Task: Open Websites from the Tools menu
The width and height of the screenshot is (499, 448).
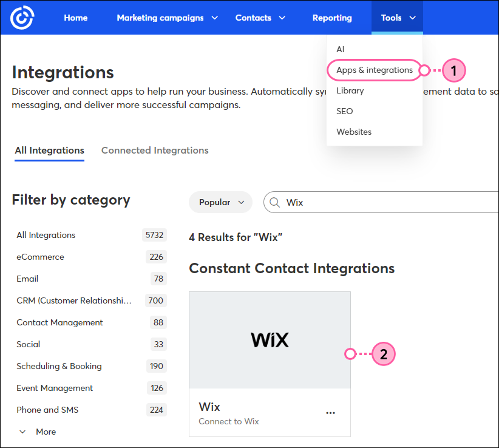Action: 354,132
